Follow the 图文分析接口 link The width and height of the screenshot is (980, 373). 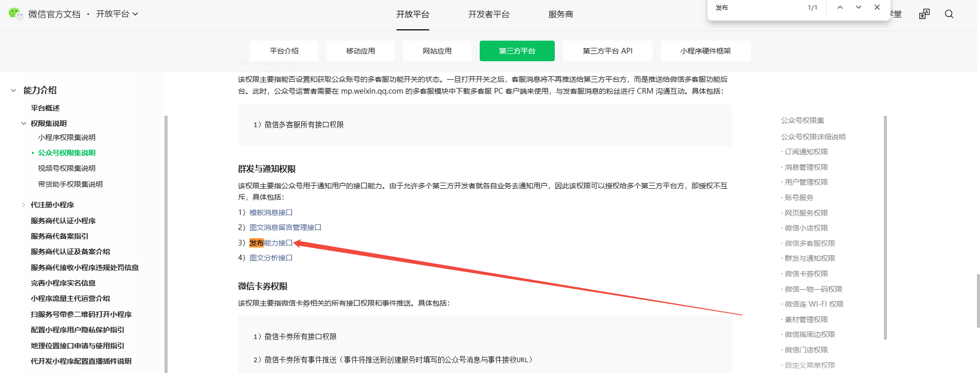(271, 258)
